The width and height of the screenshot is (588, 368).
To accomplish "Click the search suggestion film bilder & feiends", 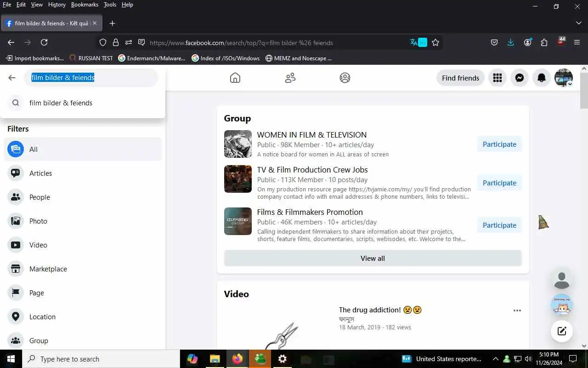I will tap(83, 103).
